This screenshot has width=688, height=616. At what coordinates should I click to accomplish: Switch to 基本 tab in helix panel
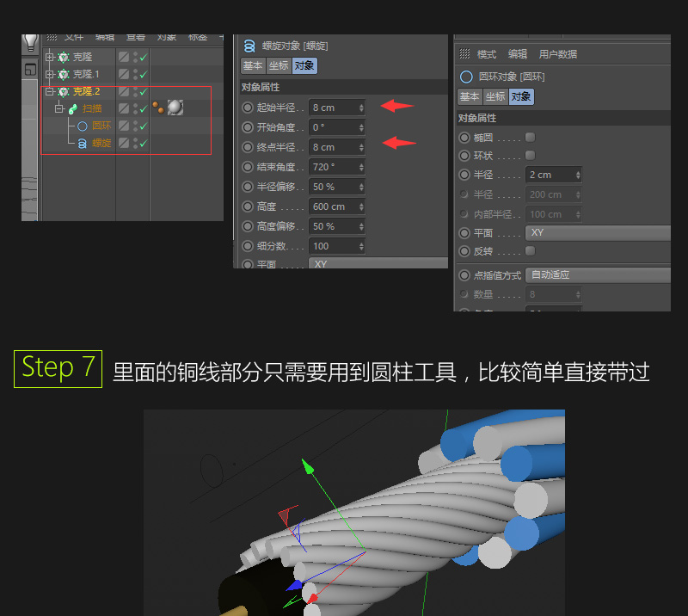[x=253, y=66]
